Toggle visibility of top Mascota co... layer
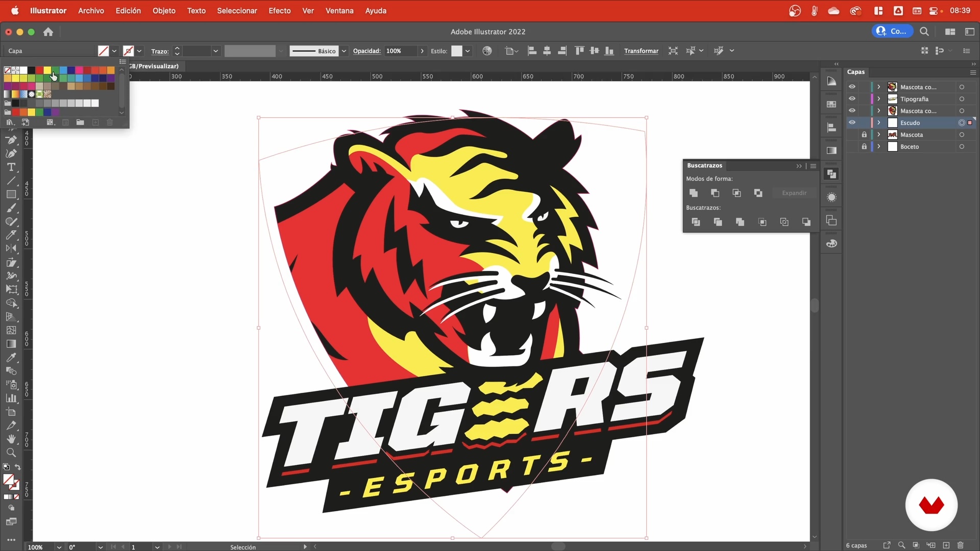Screen dimensions: 980x551 (x=852, y=87)
